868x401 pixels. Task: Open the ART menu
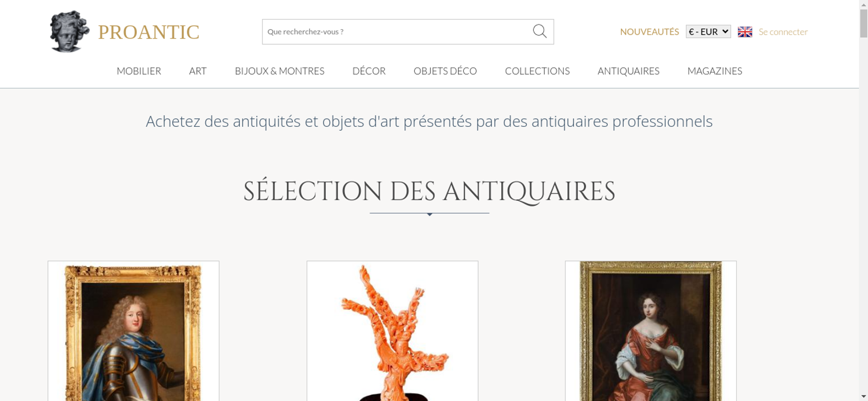(x=198, y=71)
